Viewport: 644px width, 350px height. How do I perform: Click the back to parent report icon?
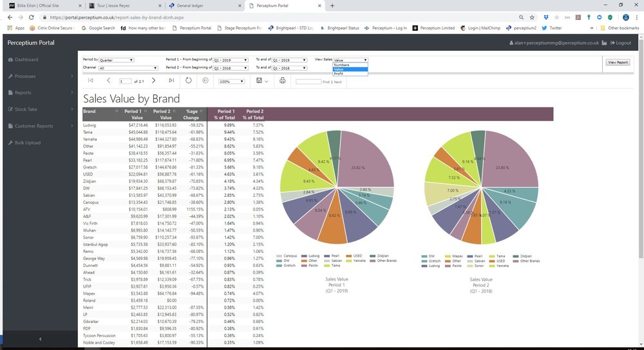[205, 80]
